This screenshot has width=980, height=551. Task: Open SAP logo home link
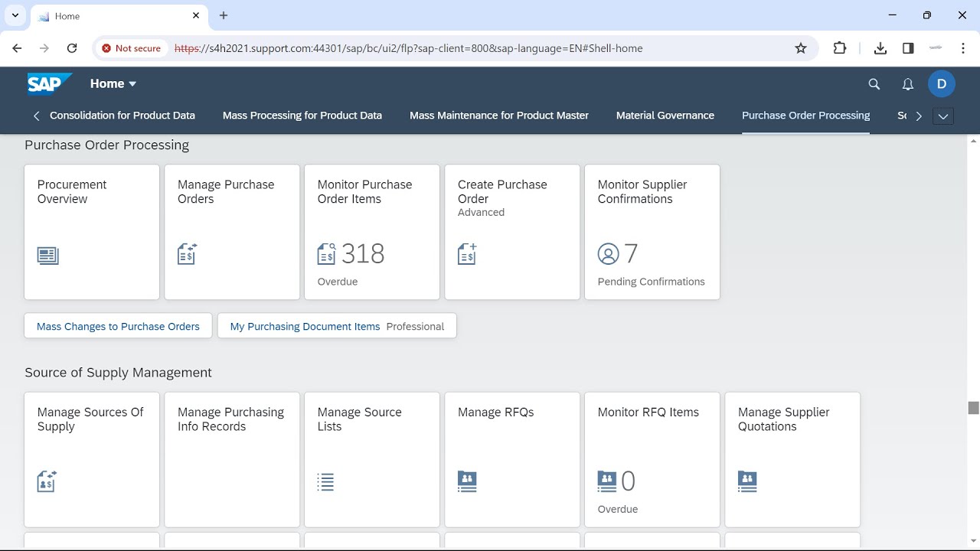(x=50, y=83)
